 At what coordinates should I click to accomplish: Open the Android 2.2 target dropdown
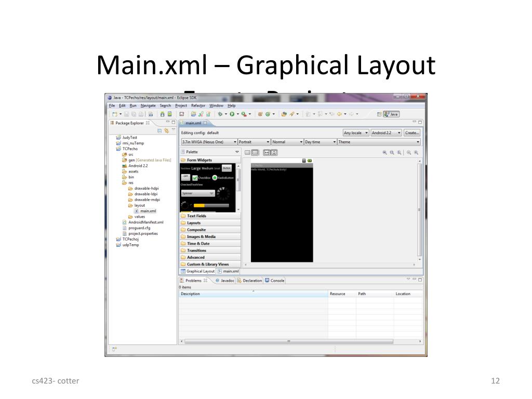pos(386,132)
